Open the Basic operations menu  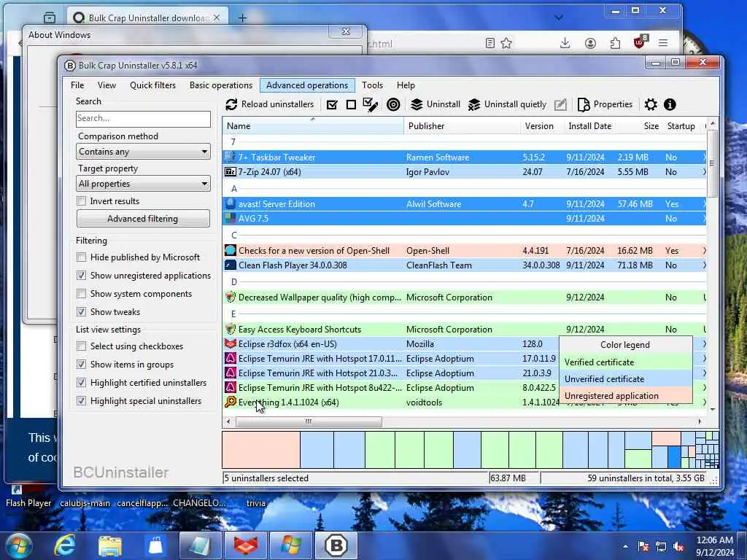pyautogui.click(x=220, y=85)
